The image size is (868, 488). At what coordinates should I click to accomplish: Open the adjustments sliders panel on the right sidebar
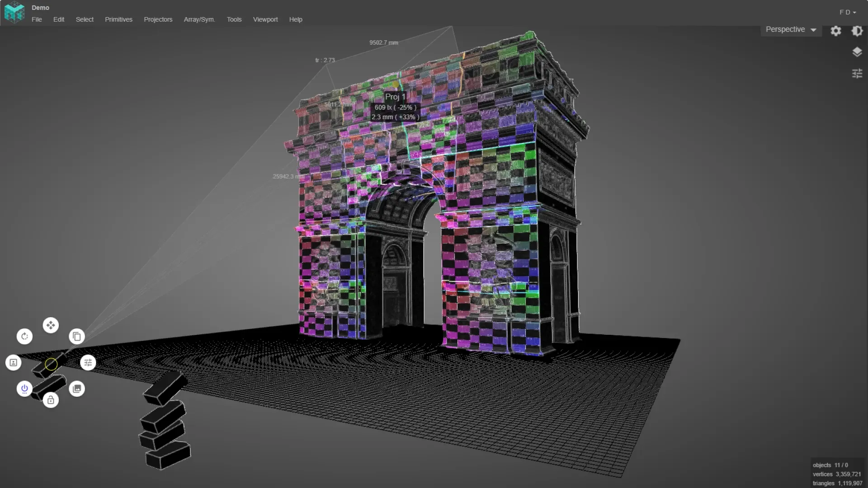[x=858, y=73]
